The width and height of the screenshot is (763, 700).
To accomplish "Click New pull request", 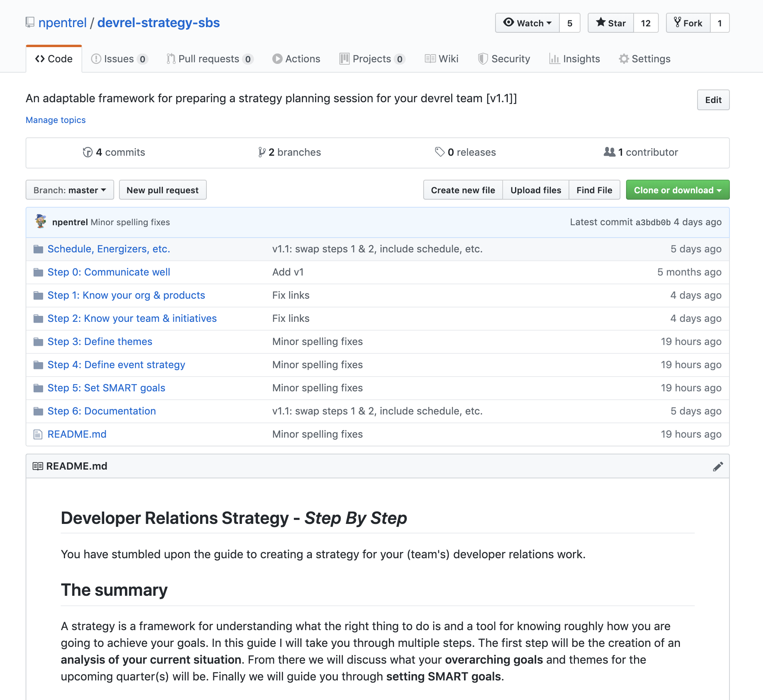I will 163,190.
